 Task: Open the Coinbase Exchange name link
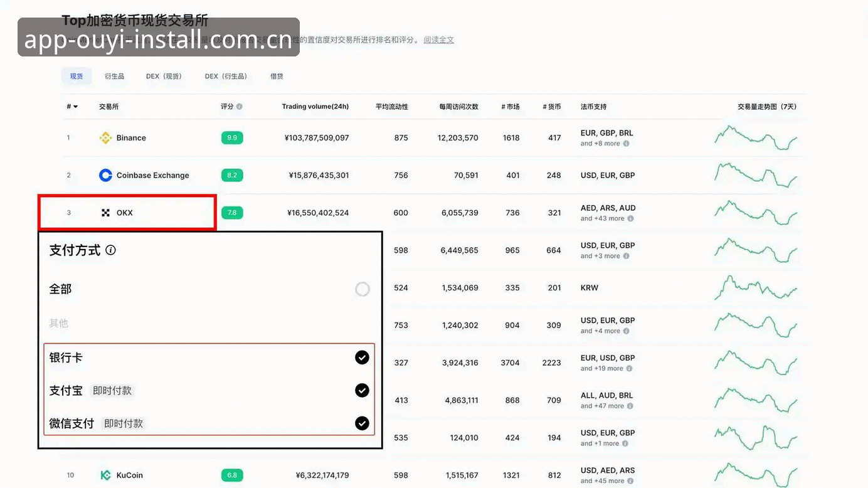153,175
